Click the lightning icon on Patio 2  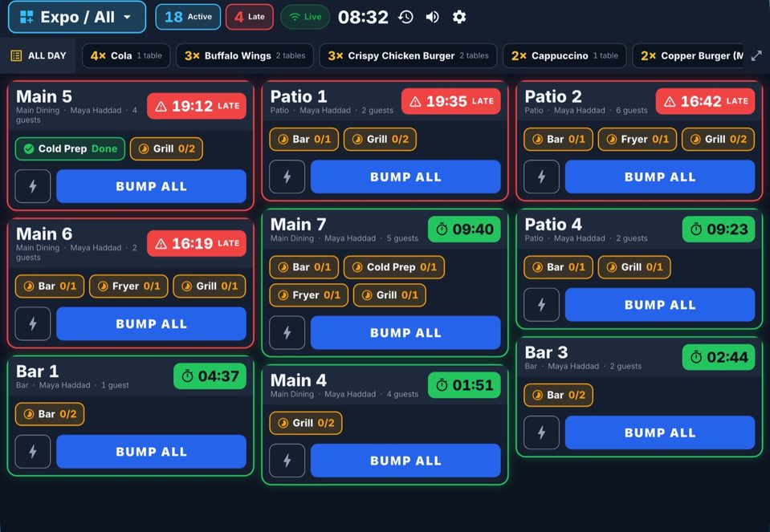point(542,177)
